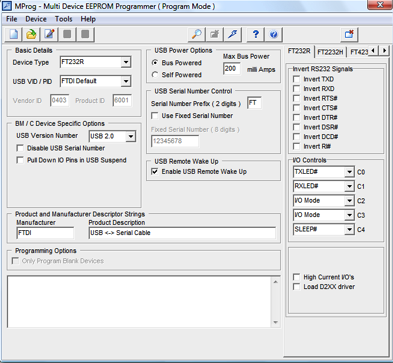Image resolution: width=393 pixels, height=363 pixels.
Task: Click the second greyed-out square toolbar icon
Action: [x=85, y=34]
